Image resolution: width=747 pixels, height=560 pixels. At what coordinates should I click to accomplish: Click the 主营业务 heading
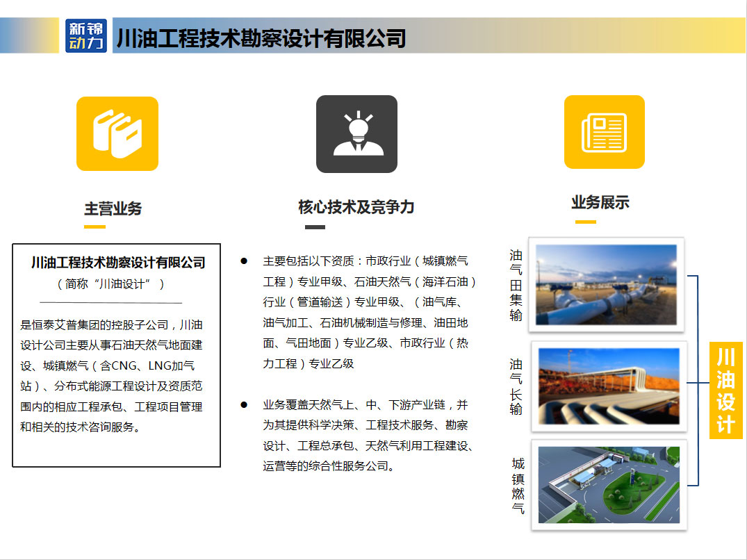pyautogui.click(x=113, y=208)
